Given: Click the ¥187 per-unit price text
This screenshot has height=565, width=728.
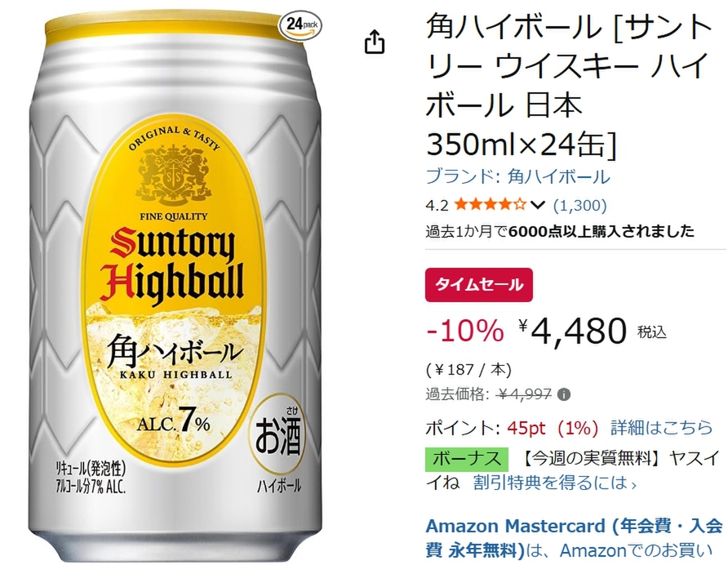Looking at the screenshot, I should pyautogui.click(x=468, y=370).
